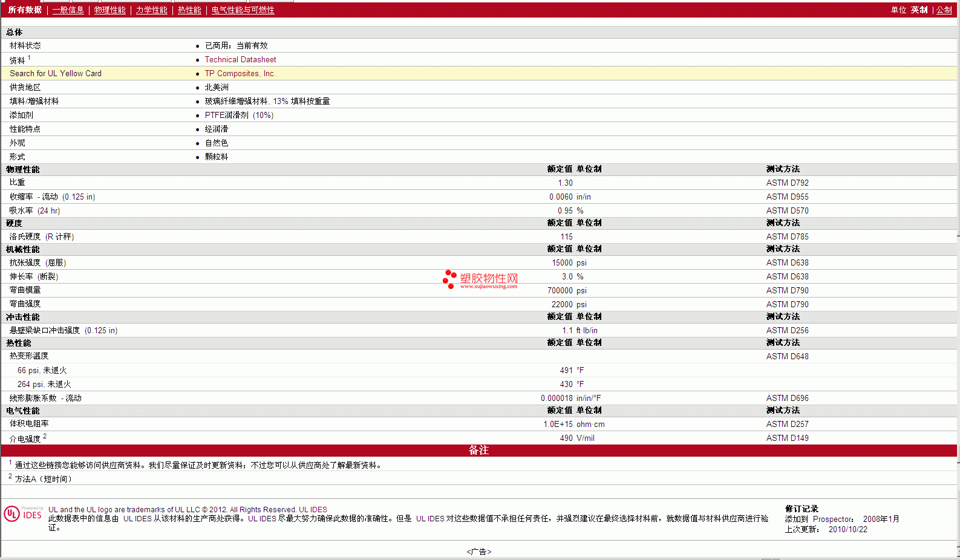960x560 pixels.
Task: Click 热变形温度 row label
Action: [29, 356]
